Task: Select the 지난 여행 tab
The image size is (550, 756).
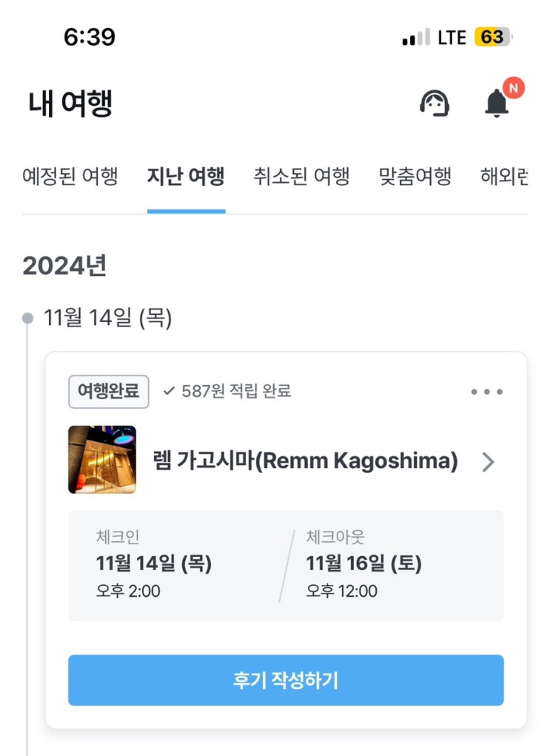Action: (x=186, y=177)
